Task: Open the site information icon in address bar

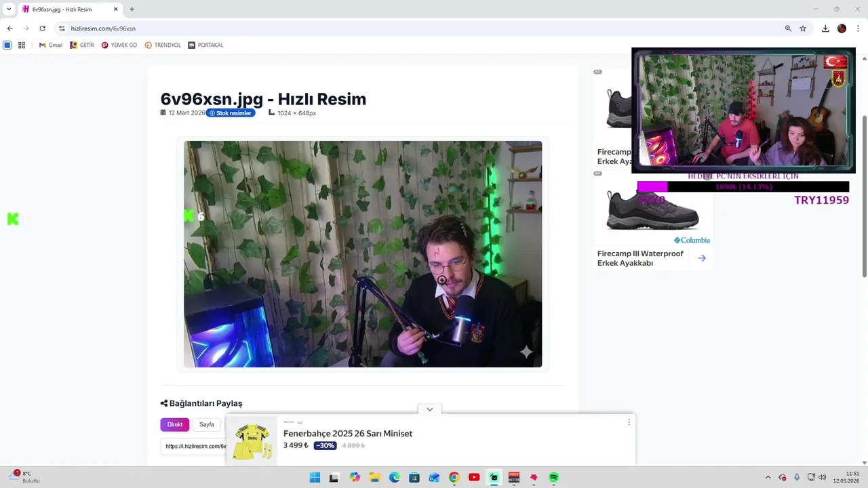Action: tap(62, 28)
